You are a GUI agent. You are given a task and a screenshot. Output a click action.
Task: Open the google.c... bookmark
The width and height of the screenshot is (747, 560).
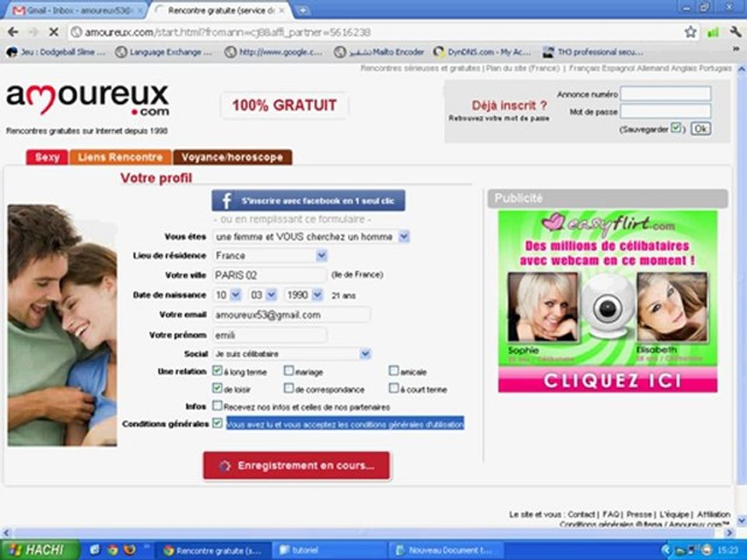[x=274, y=52]
